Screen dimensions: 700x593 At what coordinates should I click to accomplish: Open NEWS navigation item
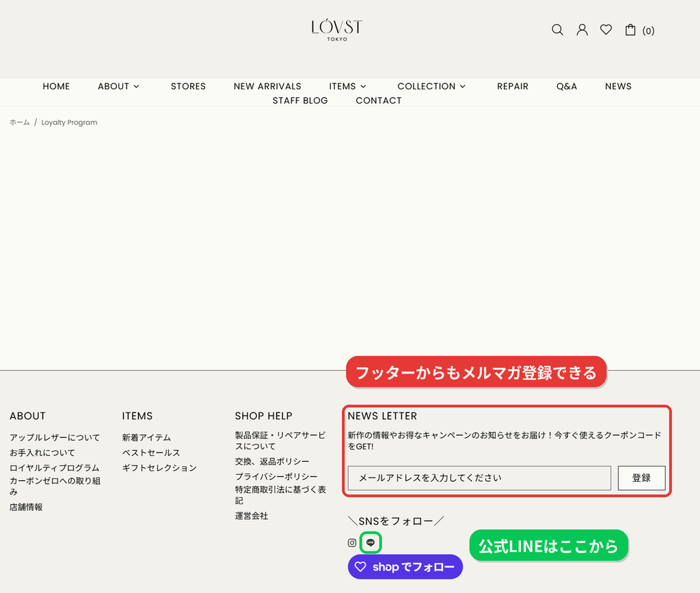618,86
